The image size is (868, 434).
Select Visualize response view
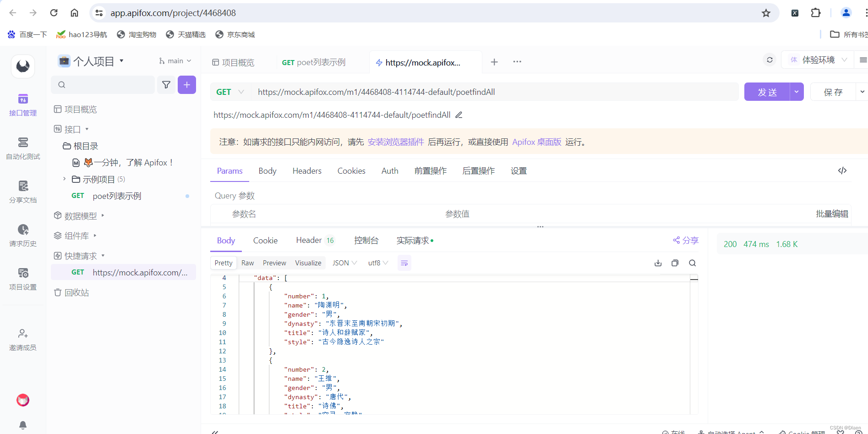(x=308, y=263)
